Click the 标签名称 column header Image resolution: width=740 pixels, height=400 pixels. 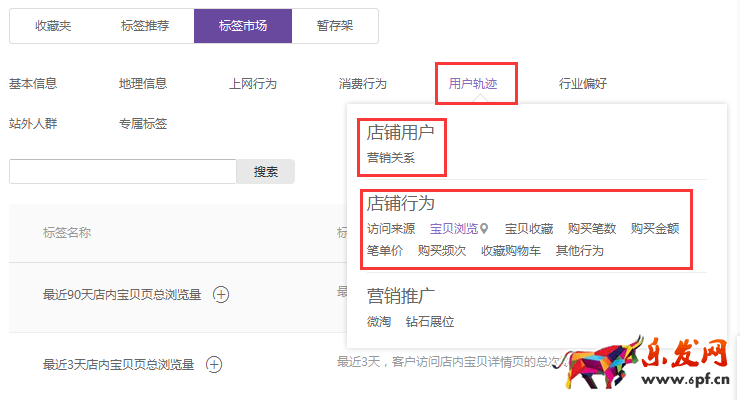(67, 233)
